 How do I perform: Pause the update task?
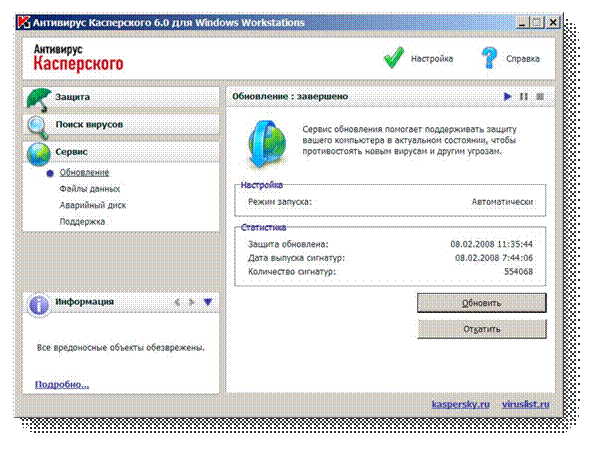[x=524, y=97]
